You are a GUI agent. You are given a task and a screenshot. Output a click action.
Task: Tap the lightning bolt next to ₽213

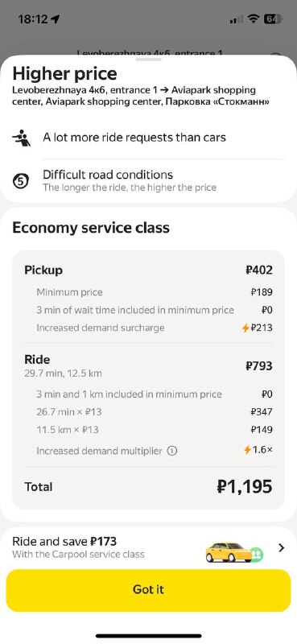[x=245, y=328]
